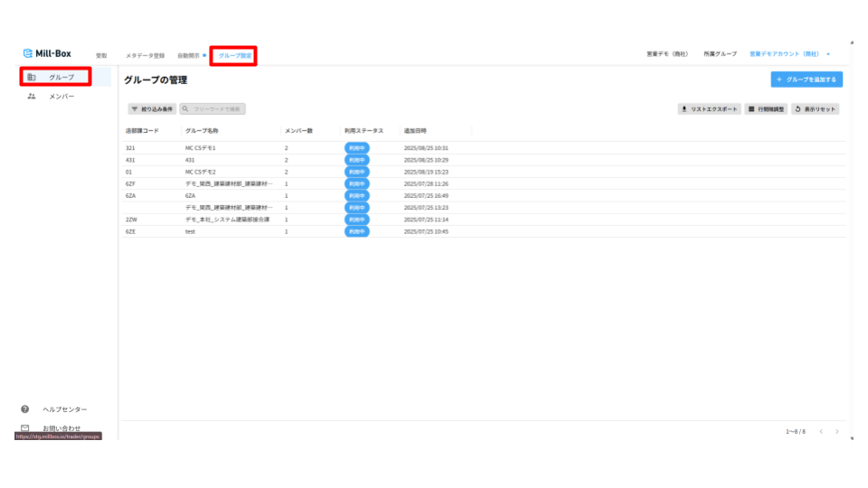Click the お問い合わせ envelope icon
Screen dimensions: 868x488
[25, 428]
